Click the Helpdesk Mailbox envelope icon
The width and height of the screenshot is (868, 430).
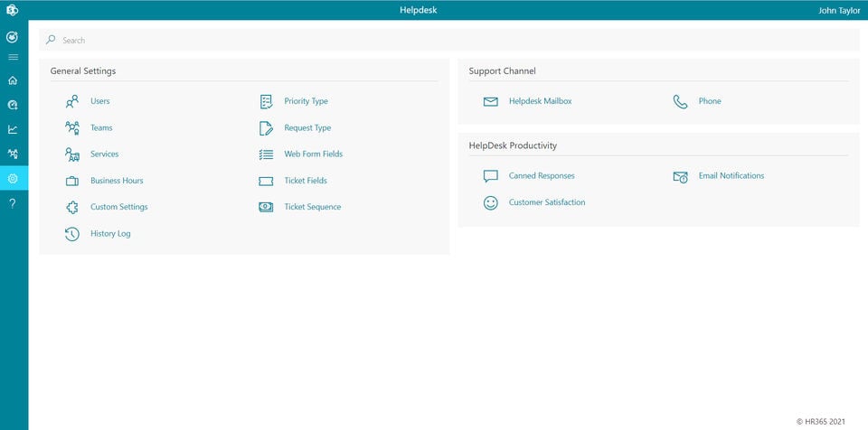pyautogui.click(x=490, y=102)
